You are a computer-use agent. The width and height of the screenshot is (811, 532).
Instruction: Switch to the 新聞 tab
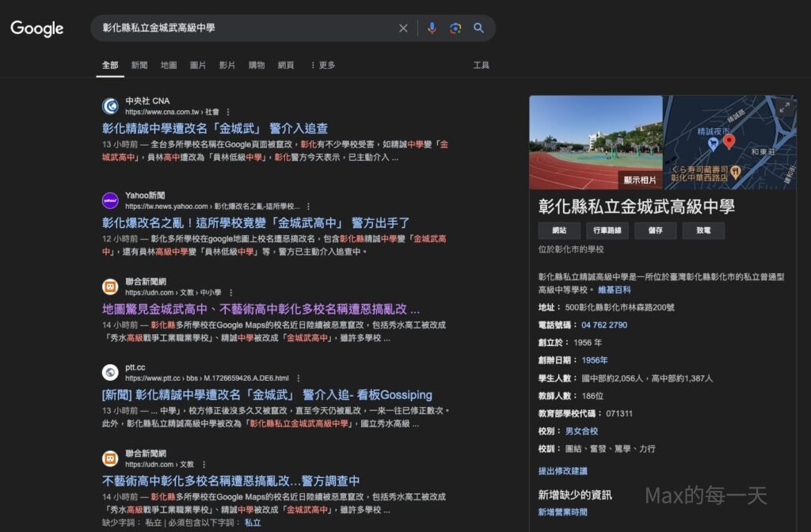139,65
